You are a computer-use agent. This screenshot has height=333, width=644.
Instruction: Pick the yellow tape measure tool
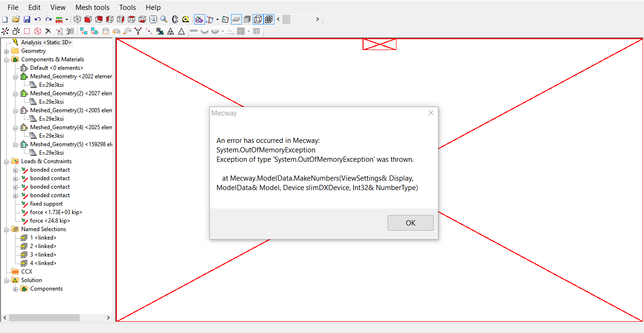(186, 19)
